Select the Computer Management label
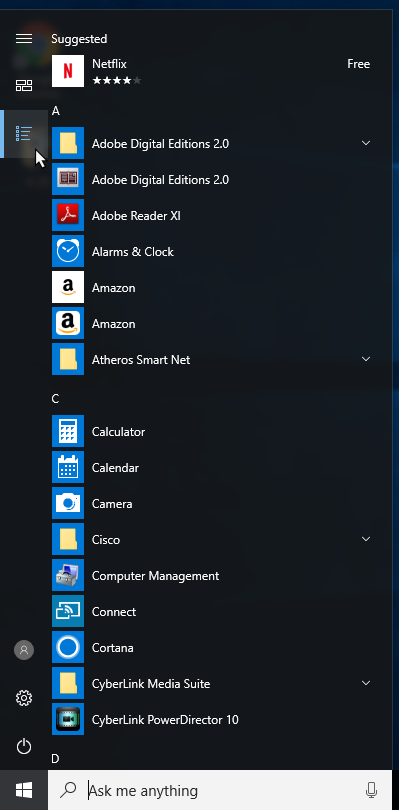This screenshot has height=810, width=399. pyautogui.click(x=156, y=576)
